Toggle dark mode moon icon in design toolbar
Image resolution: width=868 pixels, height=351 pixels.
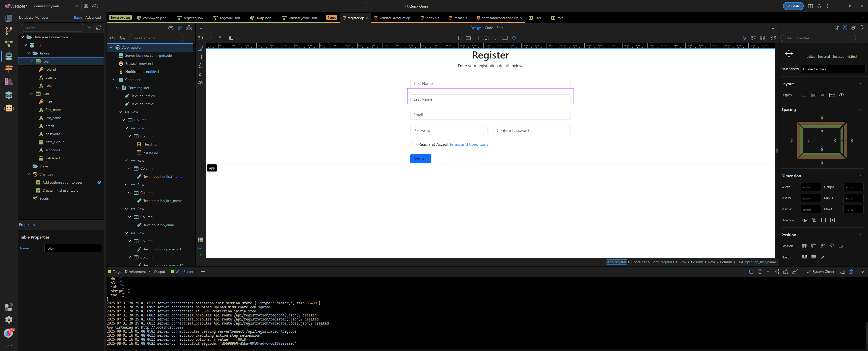point(231,38)
